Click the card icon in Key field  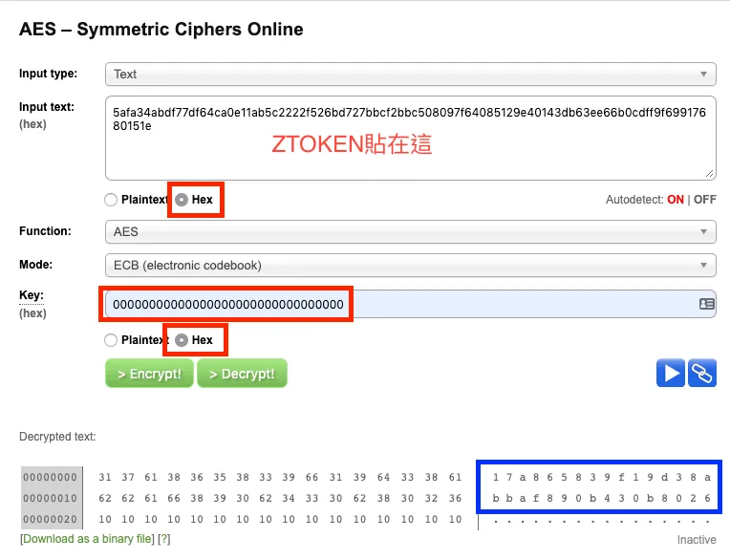[x=706, y=304]
